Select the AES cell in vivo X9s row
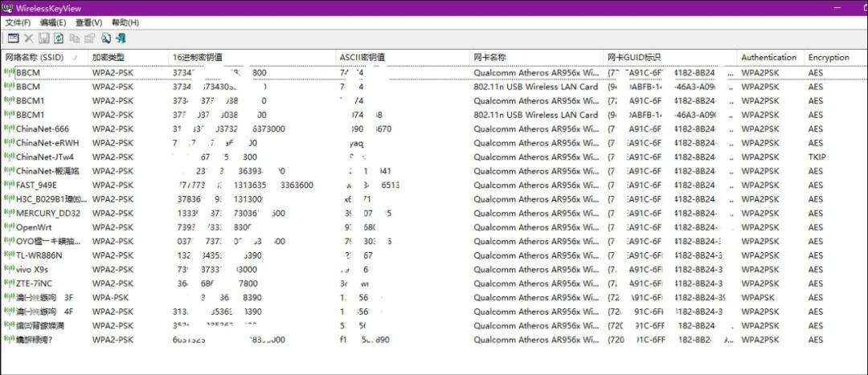 click(816, 269)
